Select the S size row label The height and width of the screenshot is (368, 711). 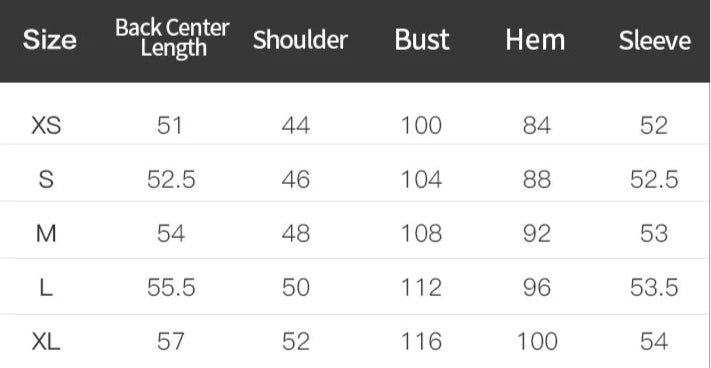click(46, 179)
